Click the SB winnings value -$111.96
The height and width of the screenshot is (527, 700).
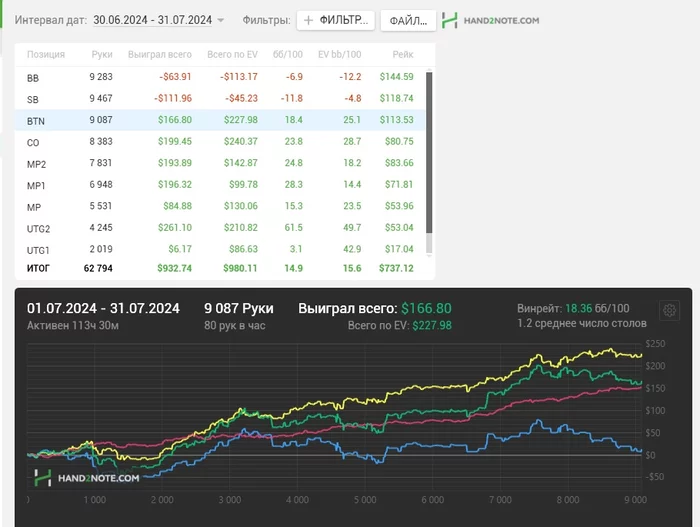click(173, 98)
